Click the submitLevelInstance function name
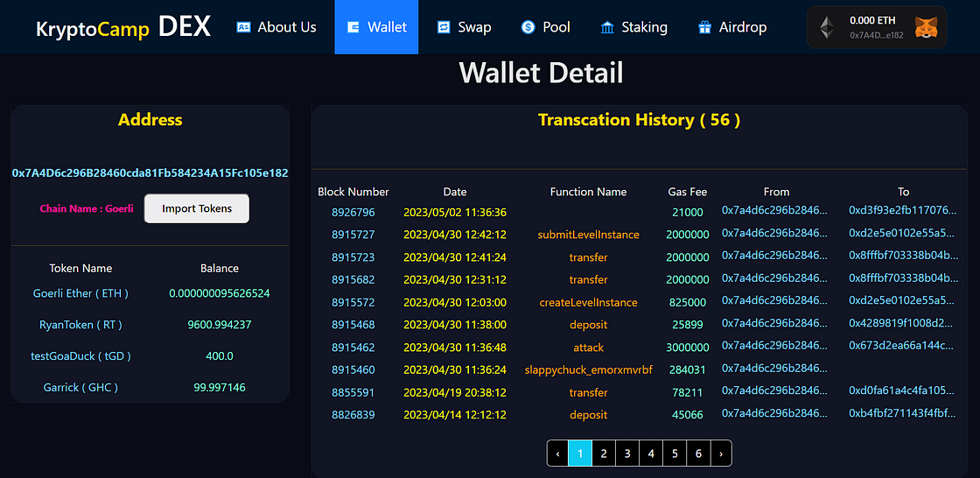Image resolution: width=980 pixels, height=478 pixels. click(x=588, y=235)
